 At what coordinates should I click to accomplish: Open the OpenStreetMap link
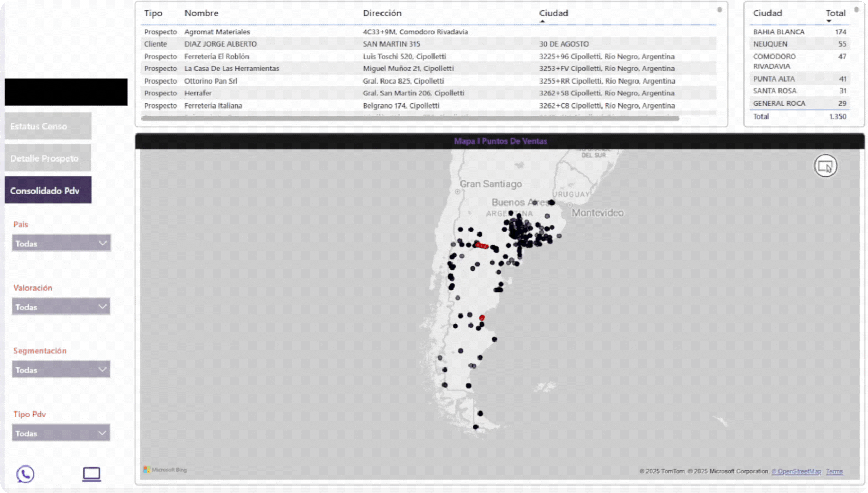click(x=796, y=471)
